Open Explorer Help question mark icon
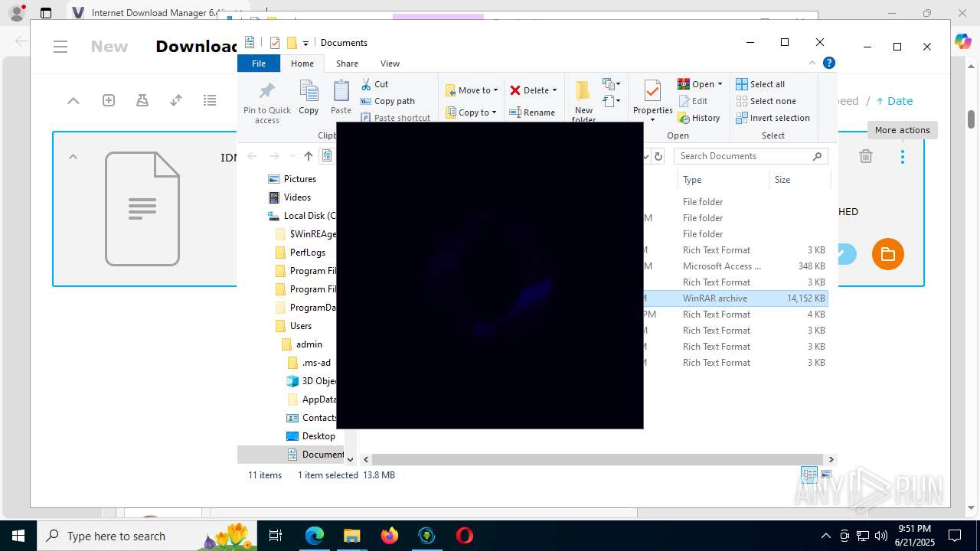This screenshot has height=551, width=980. coord(829,64)
